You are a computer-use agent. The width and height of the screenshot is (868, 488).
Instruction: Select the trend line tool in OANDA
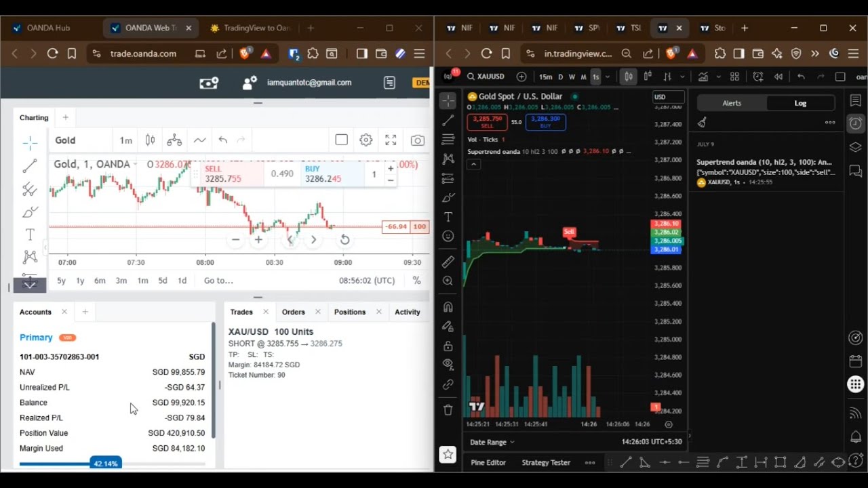click(x=30, y=166)
